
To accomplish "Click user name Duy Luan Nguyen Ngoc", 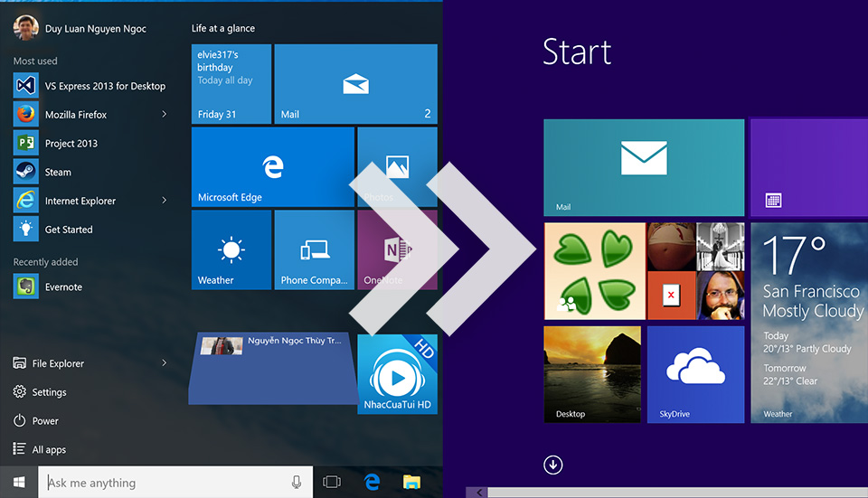I will click(96, 29).
